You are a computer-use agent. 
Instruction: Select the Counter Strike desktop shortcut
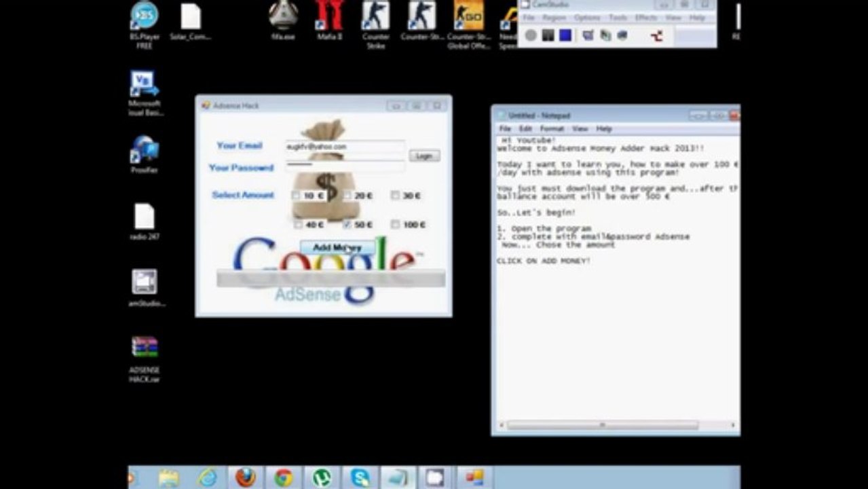click(375, 25)
